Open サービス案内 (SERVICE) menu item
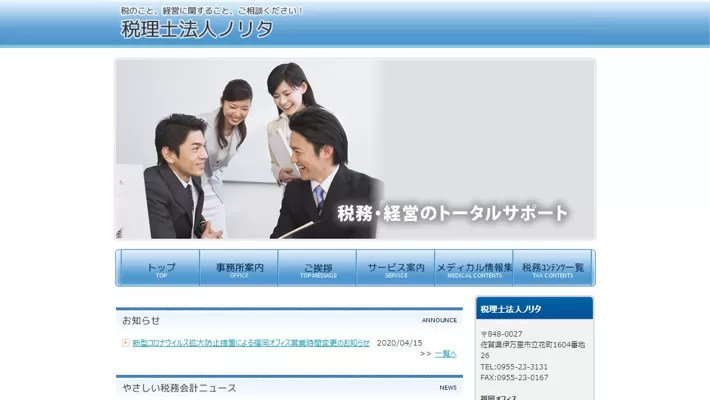 coord(396,268)
